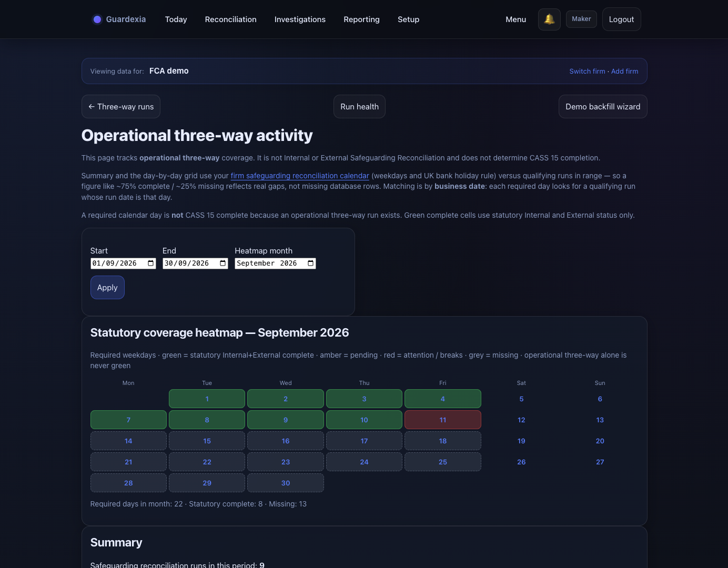Click the Heatmap month field
The height and width of the screenshot is (568, 728).
[275, 263]
